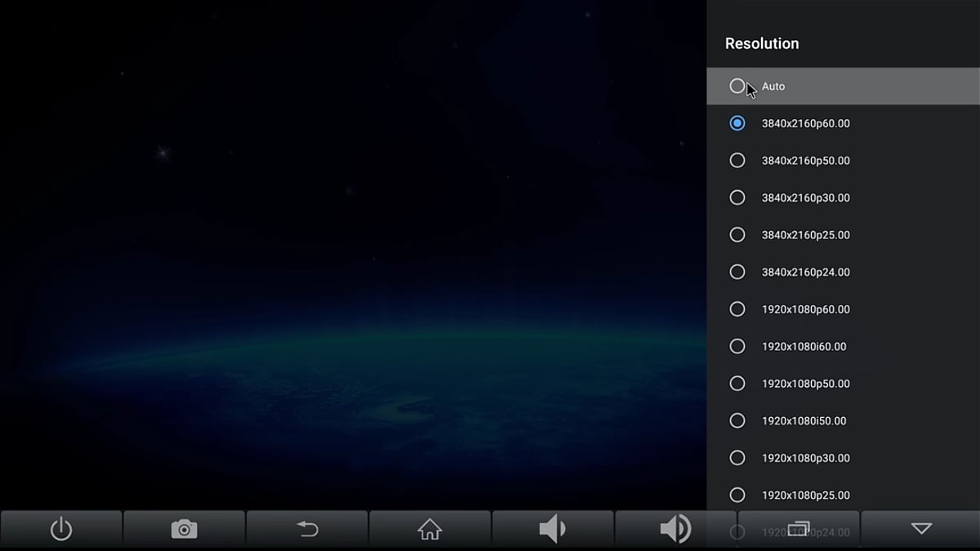Open recent apps overview icon

click(x=799, y=529)
